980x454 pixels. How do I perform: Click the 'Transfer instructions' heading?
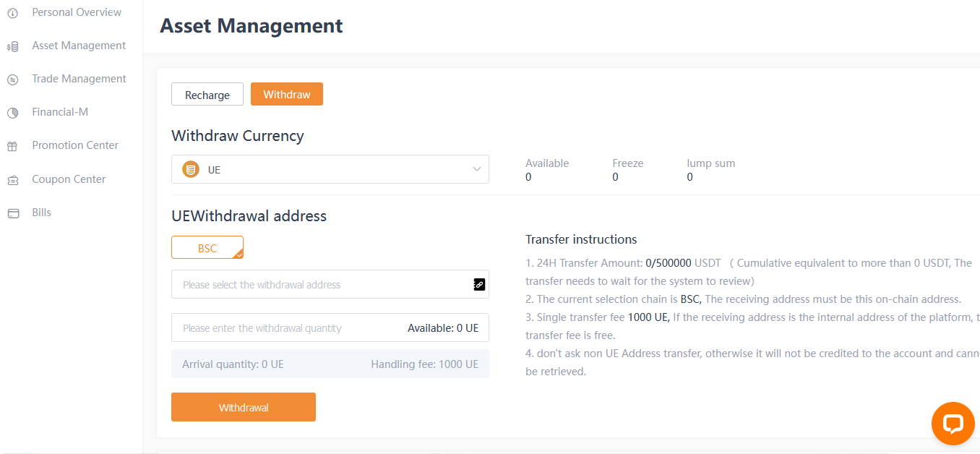point(581,239)
